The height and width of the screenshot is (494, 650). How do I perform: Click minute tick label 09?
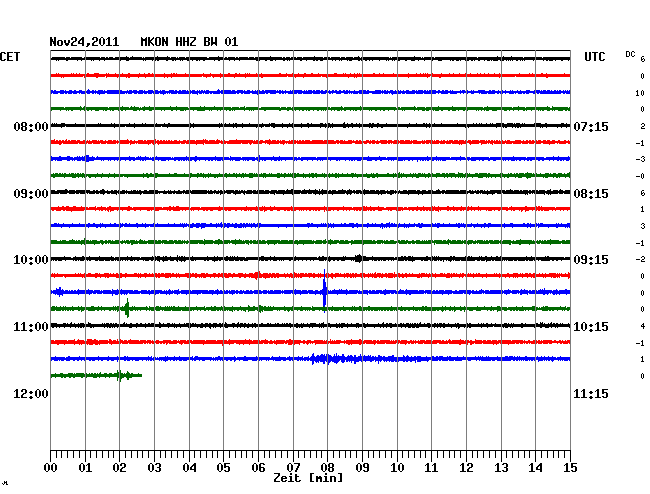pos(362,468)
